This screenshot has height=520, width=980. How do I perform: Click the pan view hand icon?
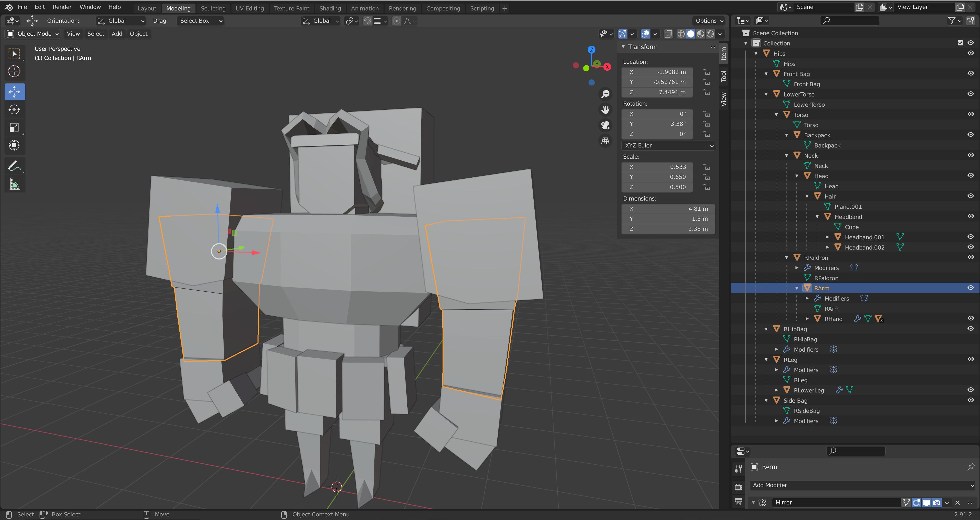(x=605, y=109)
